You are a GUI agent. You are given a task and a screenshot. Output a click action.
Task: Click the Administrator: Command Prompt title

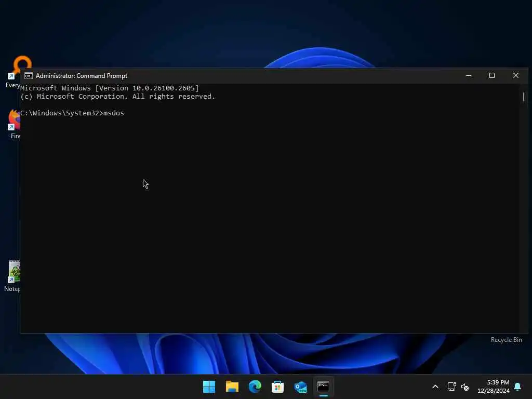pos(82,76)
